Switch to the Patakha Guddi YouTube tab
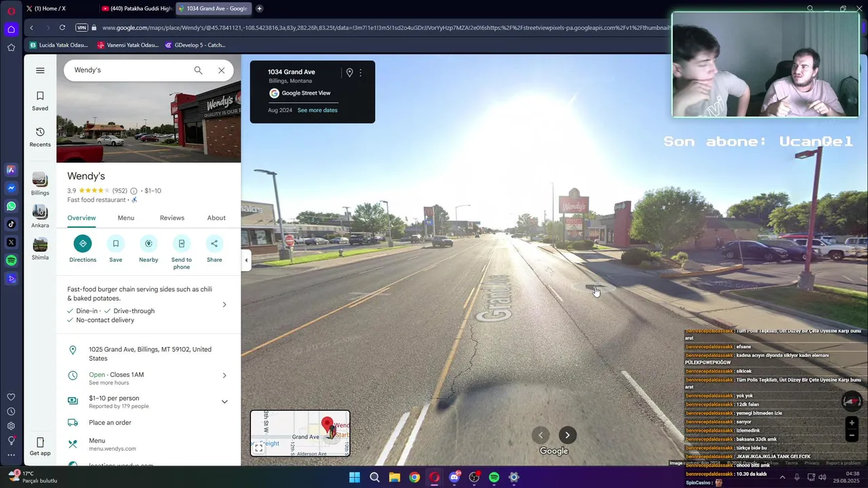Viewport: 868px width, 488px height. 136,9
